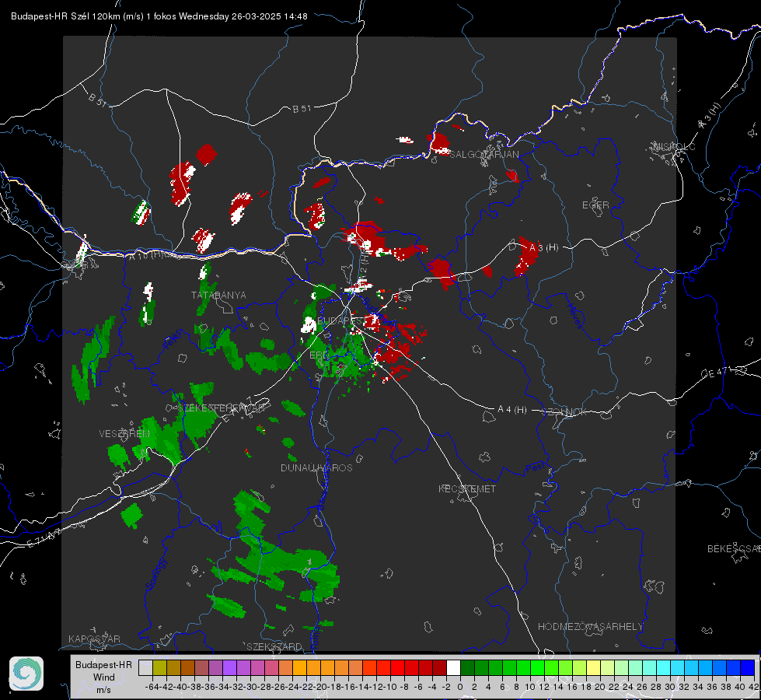Click the SZEKSZARD city label

click(x=274, y=646)
